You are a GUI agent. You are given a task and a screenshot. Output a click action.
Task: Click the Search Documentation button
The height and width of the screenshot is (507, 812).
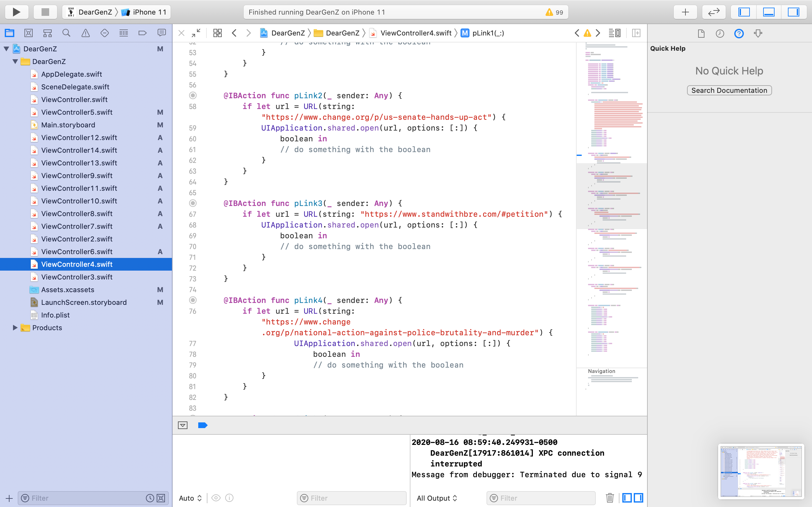pos(729,91)
